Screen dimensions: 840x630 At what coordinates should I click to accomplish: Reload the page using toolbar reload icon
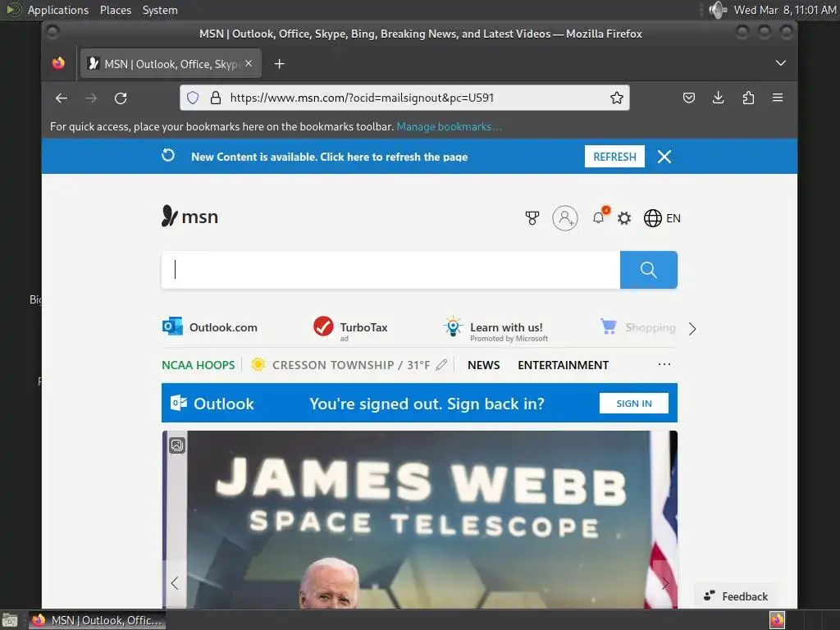tap(121, 98)
